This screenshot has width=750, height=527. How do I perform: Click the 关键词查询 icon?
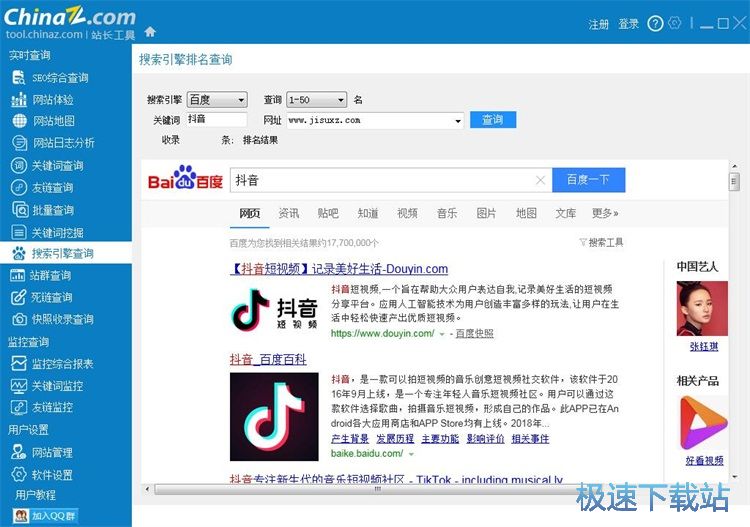(19, 165)
